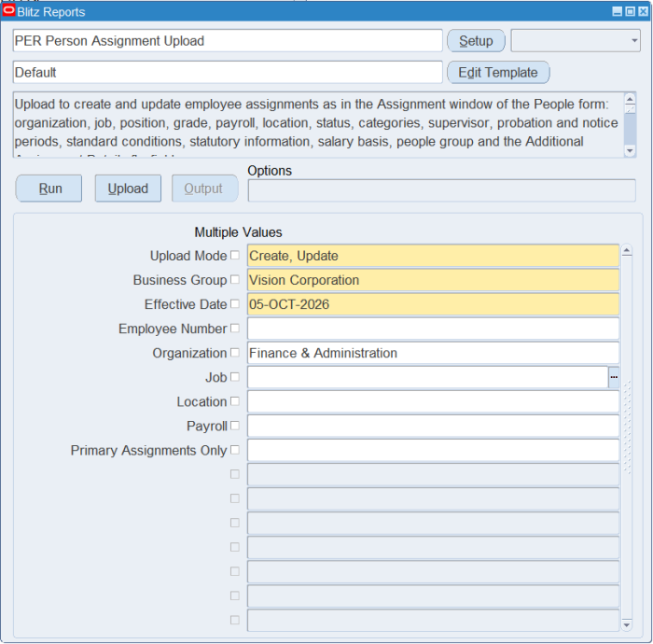Image resolution: width=653 pixels, height=644 pixels.
Task: Click the Run button
Action: (49, 189)
